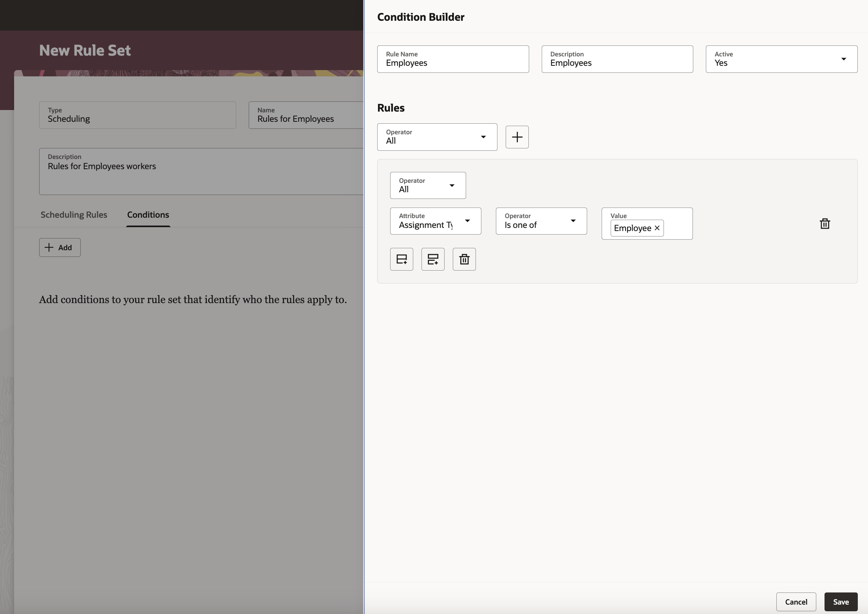Expand the Is one of operator dropdown
Viewport: 868px width, 614px height.
[x=541, y=221]
